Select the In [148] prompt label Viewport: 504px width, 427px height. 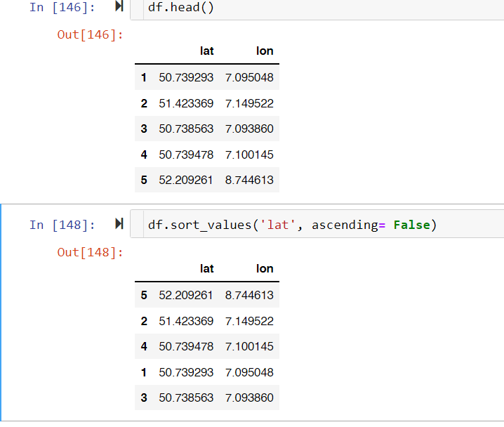(62, 225)
